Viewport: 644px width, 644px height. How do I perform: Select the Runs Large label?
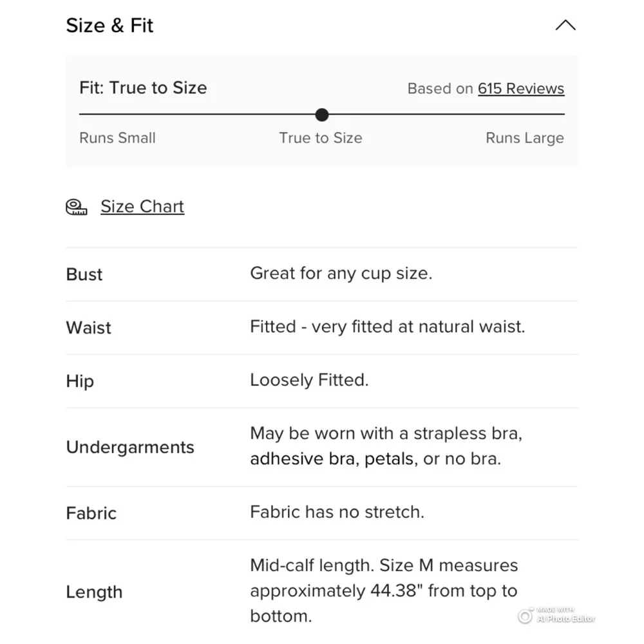[x=524, y=138]
